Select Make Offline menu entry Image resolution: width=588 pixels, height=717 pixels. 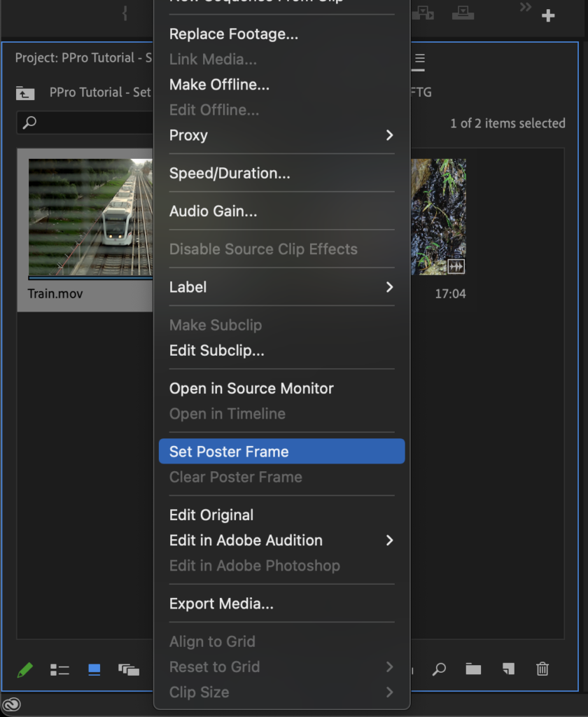coord(281,85)
